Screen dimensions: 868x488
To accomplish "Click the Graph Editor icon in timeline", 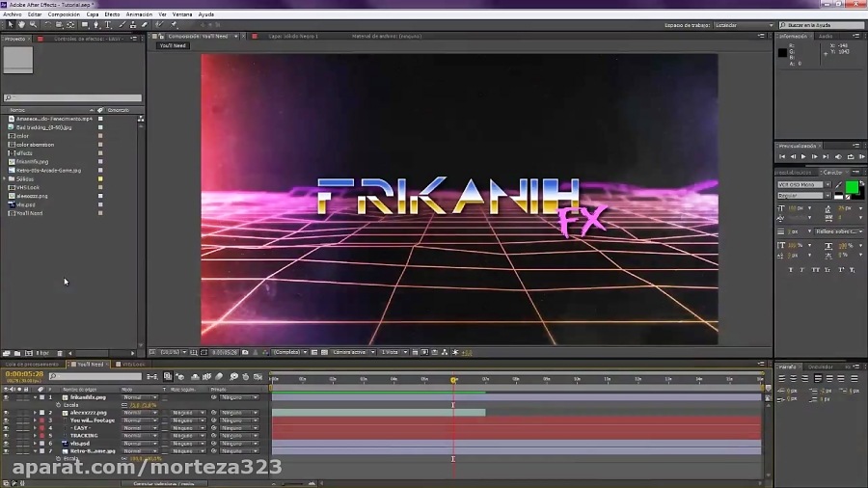I will point(258,377).
